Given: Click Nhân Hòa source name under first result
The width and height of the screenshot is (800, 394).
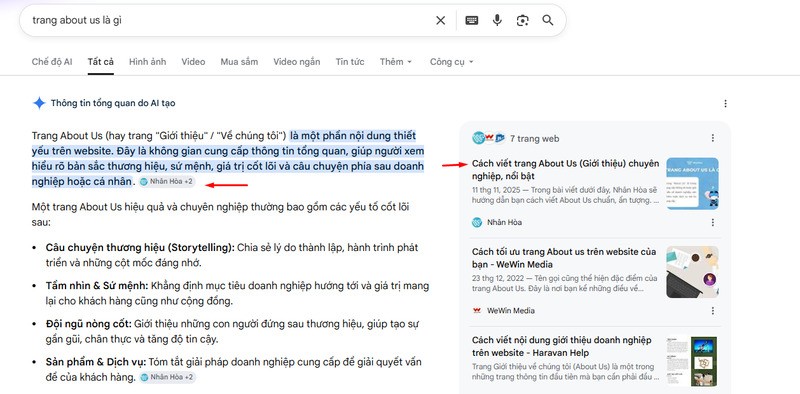Looking at the screenshot, I should (504, 223).
